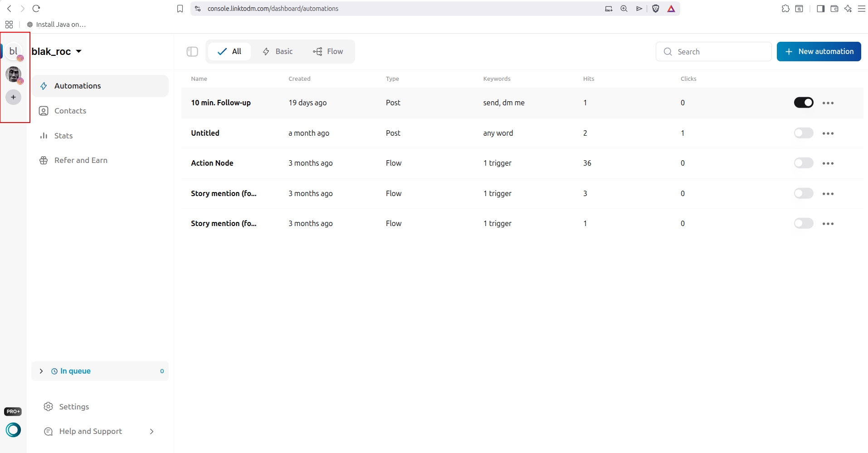Select the All tab

tap(229, 51)
